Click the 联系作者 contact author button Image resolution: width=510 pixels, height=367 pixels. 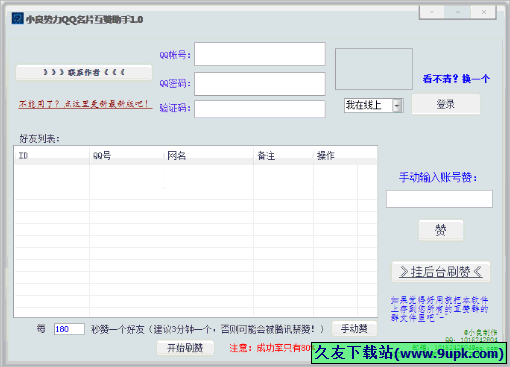click(x=84, y=72)
